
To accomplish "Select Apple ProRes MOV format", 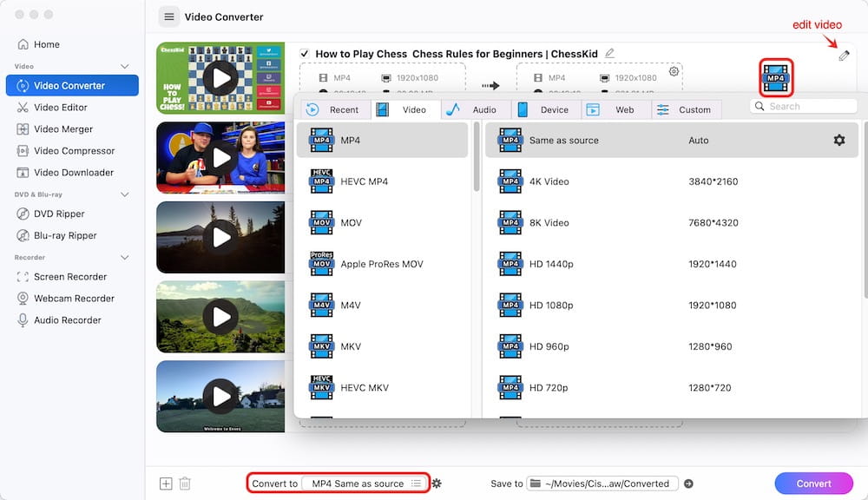I will tap(382, 264).
